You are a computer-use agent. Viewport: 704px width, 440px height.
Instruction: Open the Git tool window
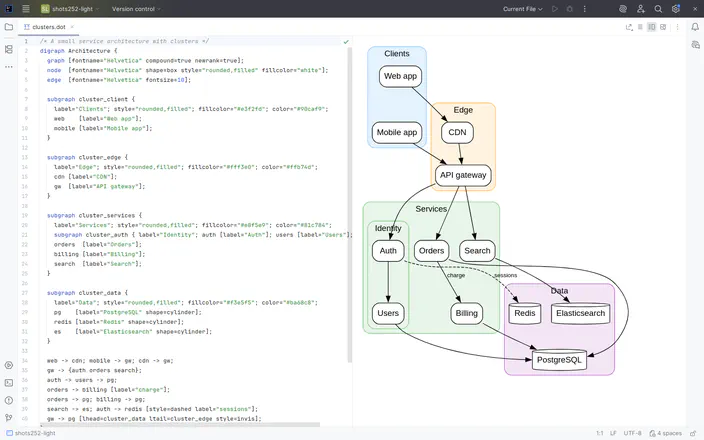pyautogui.click(x=9, y=418)
